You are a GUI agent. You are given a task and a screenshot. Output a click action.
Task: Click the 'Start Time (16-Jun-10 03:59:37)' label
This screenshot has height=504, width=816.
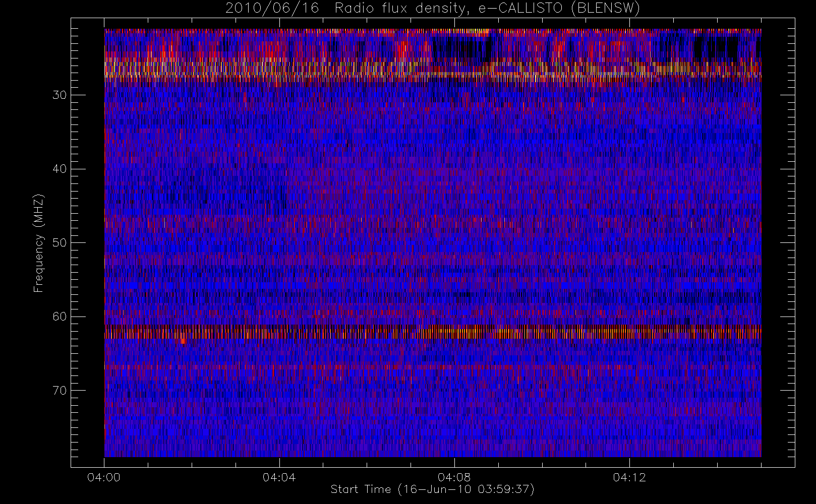(432, 489)
